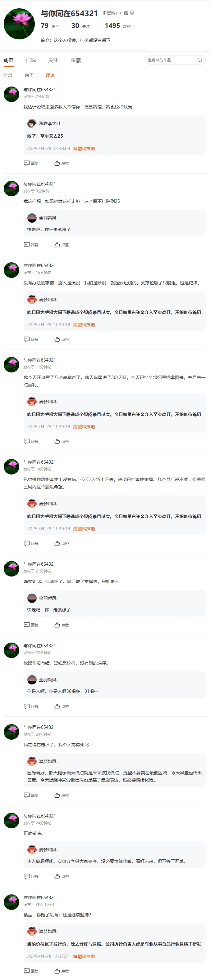The width and height of the screenshot is (210, 980).
Task: Select the 评论 filter
Action: 50,75
